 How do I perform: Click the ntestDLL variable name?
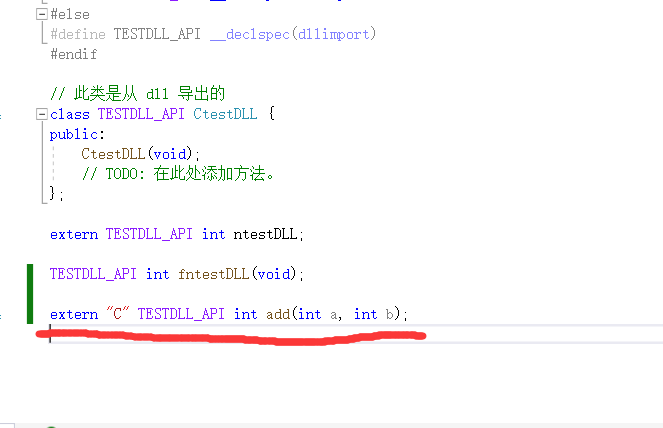pos(265,234)
